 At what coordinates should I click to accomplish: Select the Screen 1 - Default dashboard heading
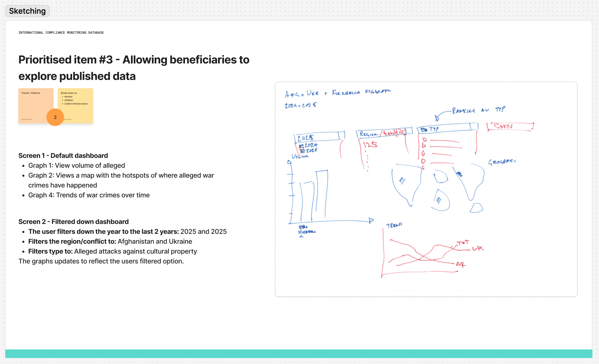[x=63, y=155]
